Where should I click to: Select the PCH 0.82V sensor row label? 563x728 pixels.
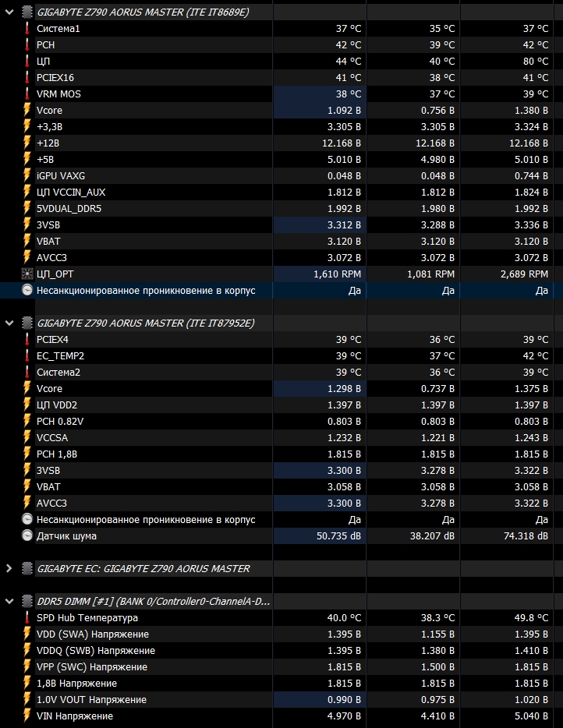(60, 421)
